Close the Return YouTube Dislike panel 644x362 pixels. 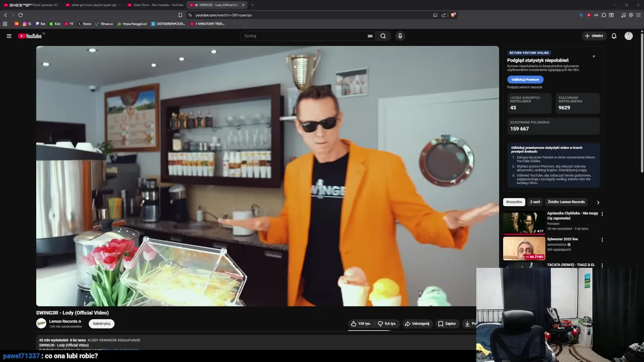point(594,56)
